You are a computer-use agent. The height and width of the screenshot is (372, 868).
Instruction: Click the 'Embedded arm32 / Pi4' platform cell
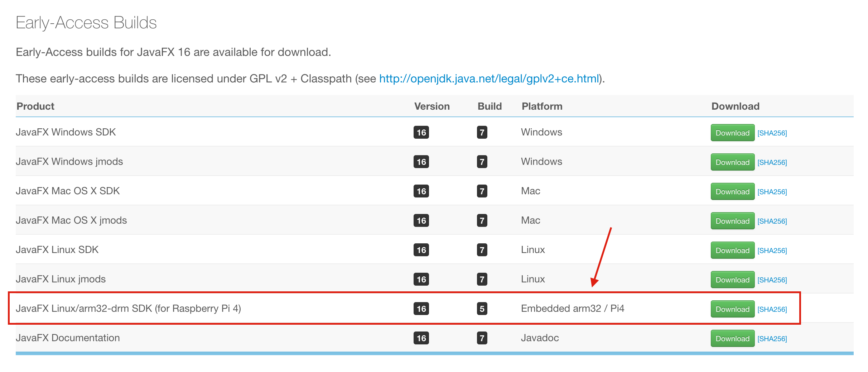pos(573,308)
